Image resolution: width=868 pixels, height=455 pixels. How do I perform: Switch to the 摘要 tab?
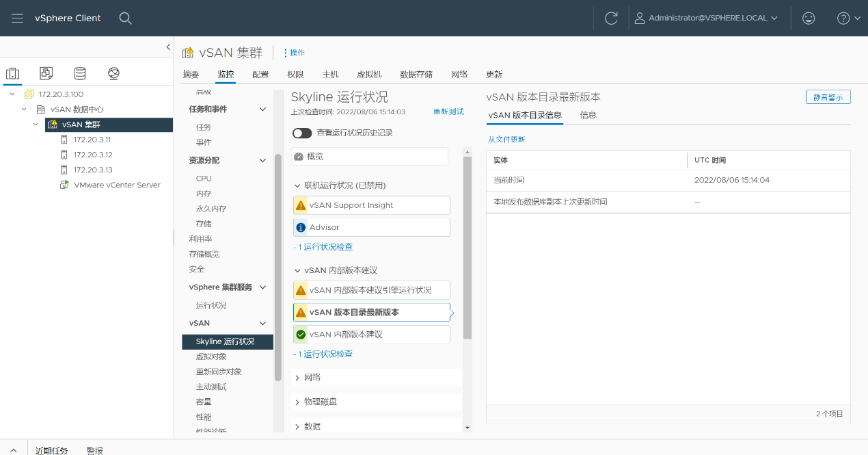click(191, 75)
